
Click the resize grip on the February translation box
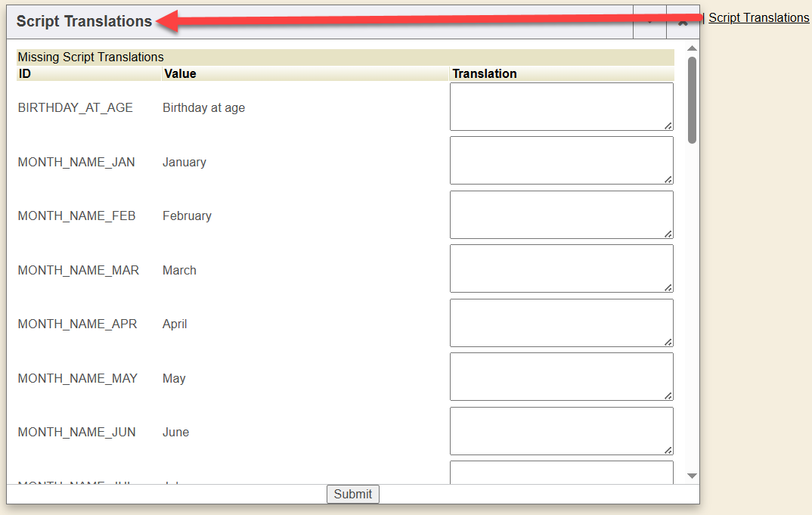point(668,234)
